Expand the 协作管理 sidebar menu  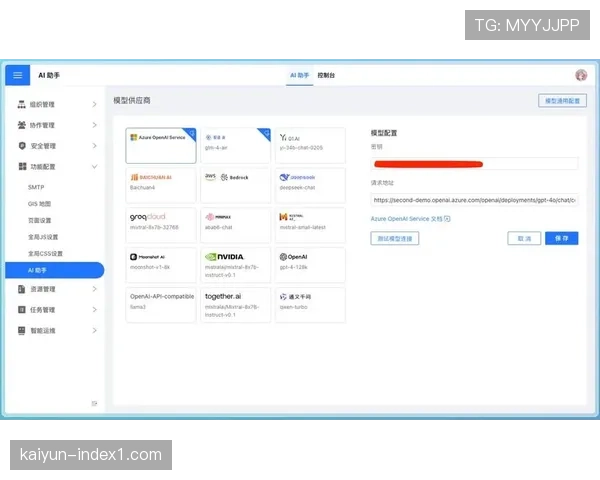55,125
